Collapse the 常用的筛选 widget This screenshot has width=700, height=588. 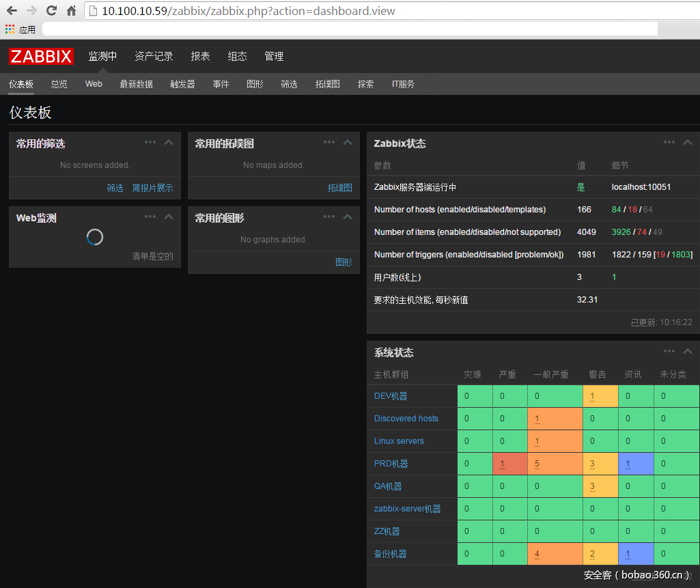click(169, 142)
